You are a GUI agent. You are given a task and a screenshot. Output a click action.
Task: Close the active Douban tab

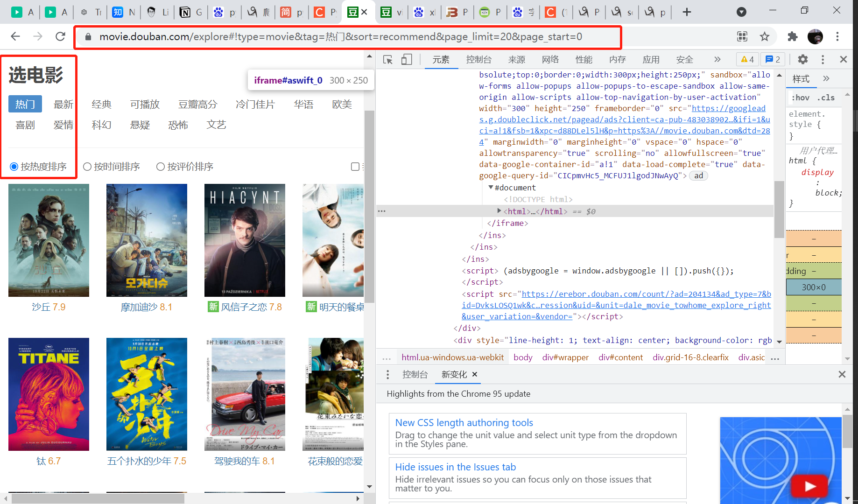365,12
